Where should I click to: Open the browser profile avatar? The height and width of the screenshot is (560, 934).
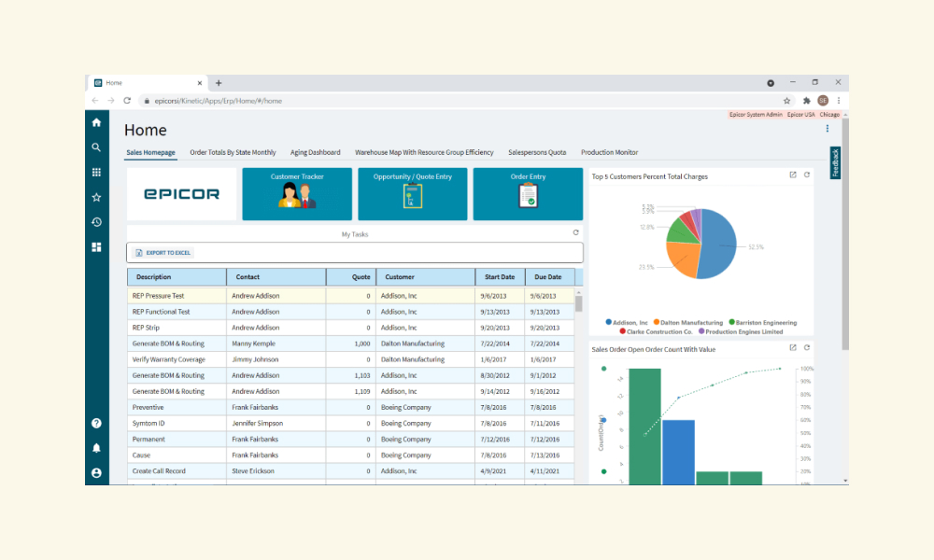coord(823,101)
